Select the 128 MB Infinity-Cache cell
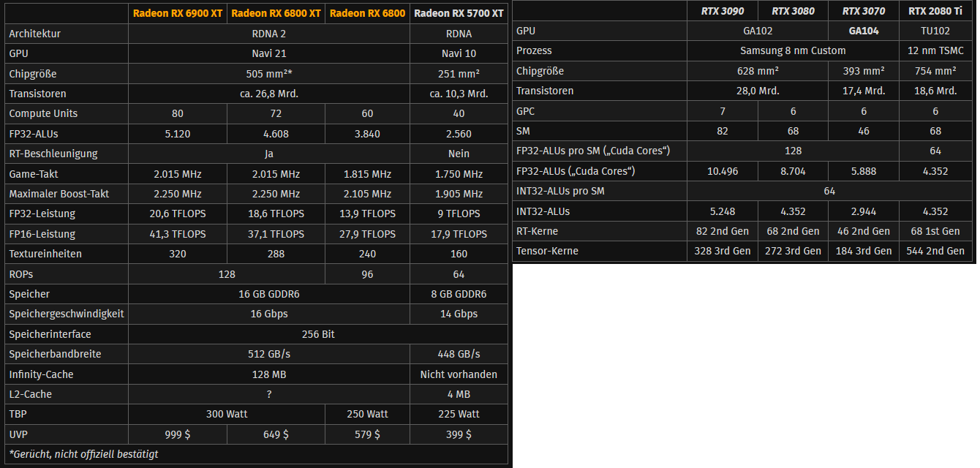Screen dimensions: 980x468 [x=269, y=374]
